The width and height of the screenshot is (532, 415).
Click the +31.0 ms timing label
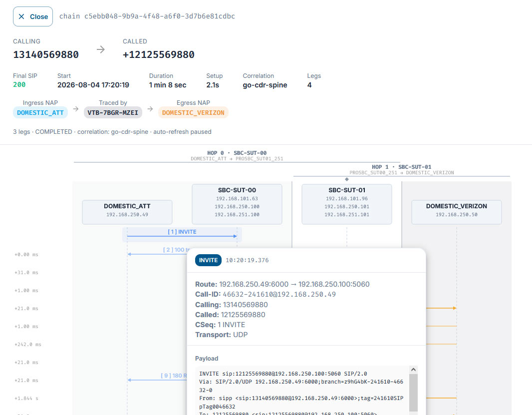(26, 272)
